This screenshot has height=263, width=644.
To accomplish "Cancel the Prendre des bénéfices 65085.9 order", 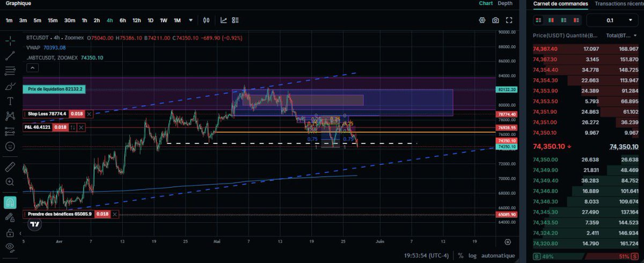I will (x=114, y=214).
